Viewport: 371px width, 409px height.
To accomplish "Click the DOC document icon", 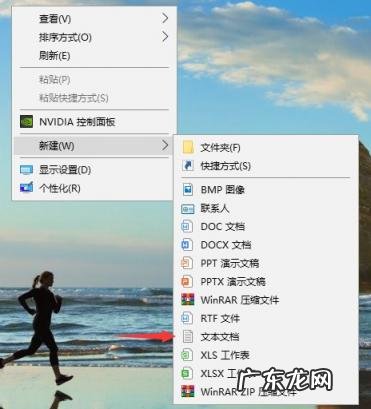I will (187, 226).
